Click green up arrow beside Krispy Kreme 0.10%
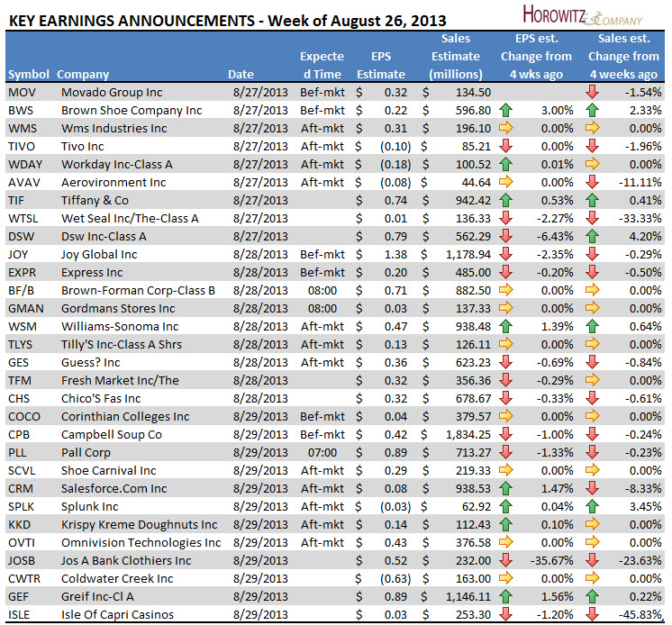 click(505, 524)
